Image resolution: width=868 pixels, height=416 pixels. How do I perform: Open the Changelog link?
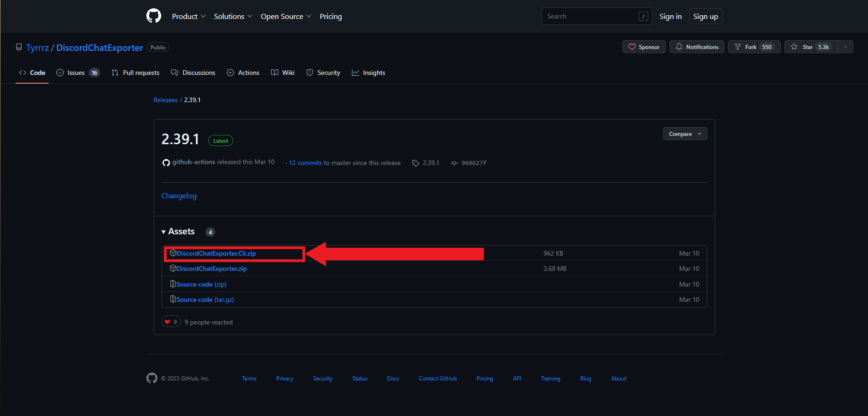[x=179, y=196]
